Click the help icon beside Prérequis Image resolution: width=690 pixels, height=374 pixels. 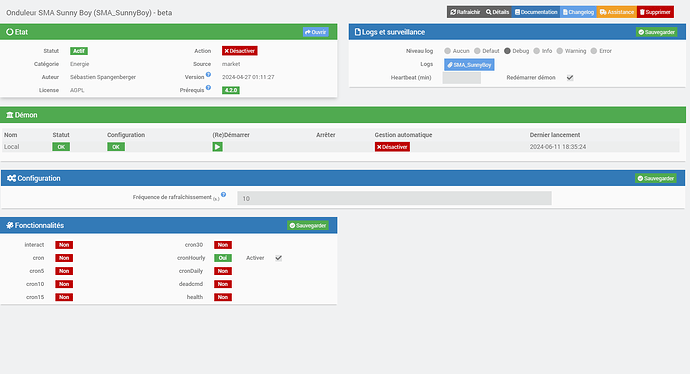point(209,88)
